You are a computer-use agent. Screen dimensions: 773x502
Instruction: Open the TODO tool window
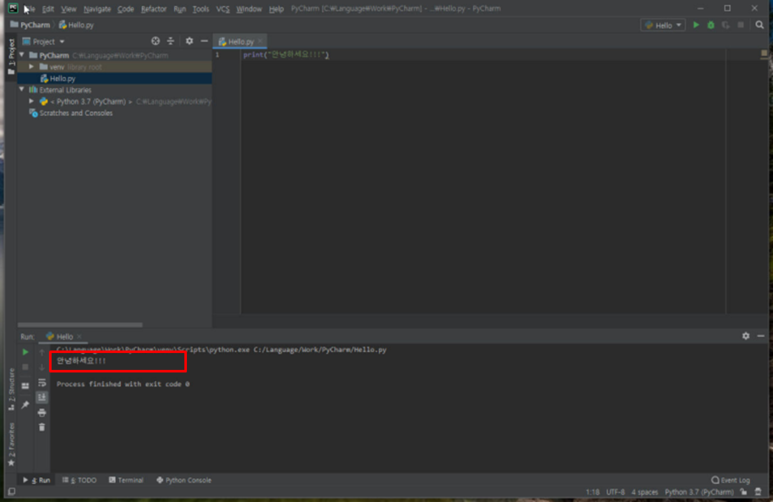79,480
